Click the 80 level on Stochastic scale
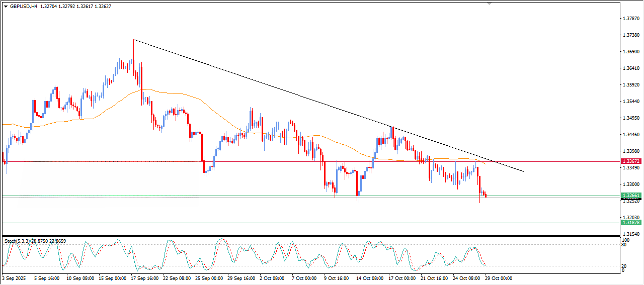 [x=624, y=245]
